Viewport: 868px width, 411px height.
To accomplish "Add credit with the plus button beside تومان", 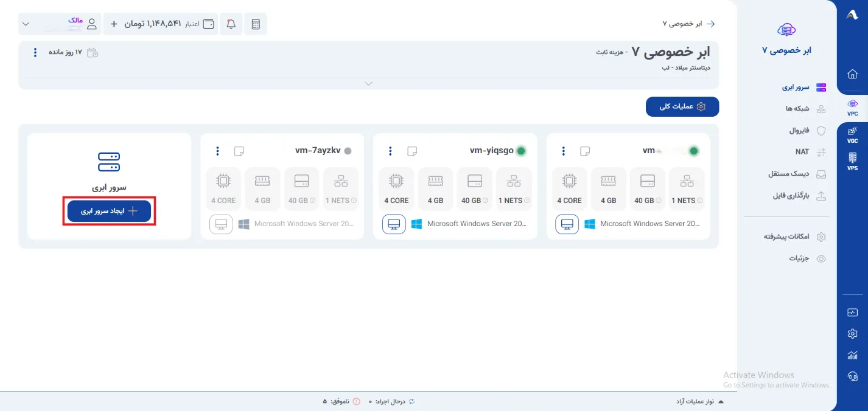I will click(114, 24).
